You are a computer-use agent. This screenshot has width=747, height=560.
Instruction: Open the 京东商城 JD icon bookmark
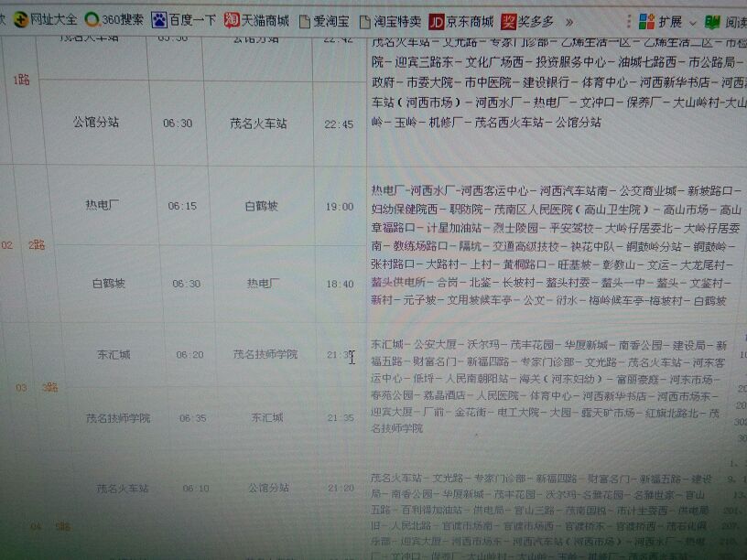click(437, 21)
